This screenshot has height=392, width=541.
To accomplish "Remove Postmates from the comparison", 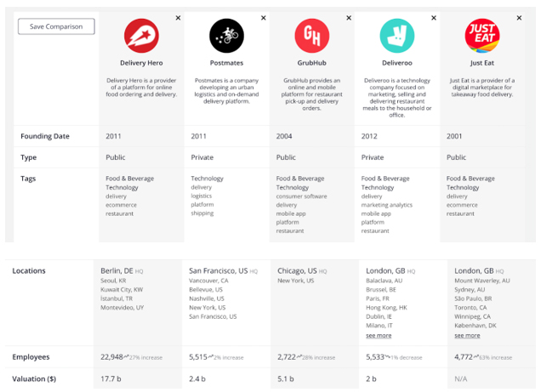I will [x=263, y=18].
